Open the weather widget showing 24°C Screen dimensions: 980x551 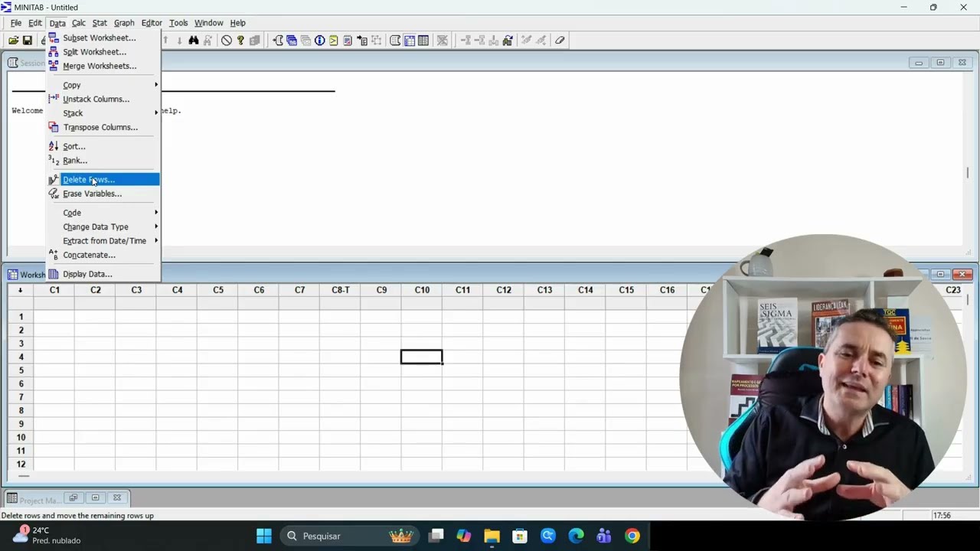tap(46, 535)
